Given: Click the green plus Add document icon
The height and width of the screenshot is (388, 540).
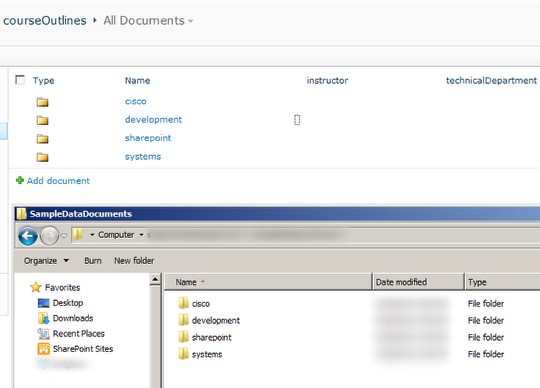Looking at the screenshot, I should (x=20, y=180).
